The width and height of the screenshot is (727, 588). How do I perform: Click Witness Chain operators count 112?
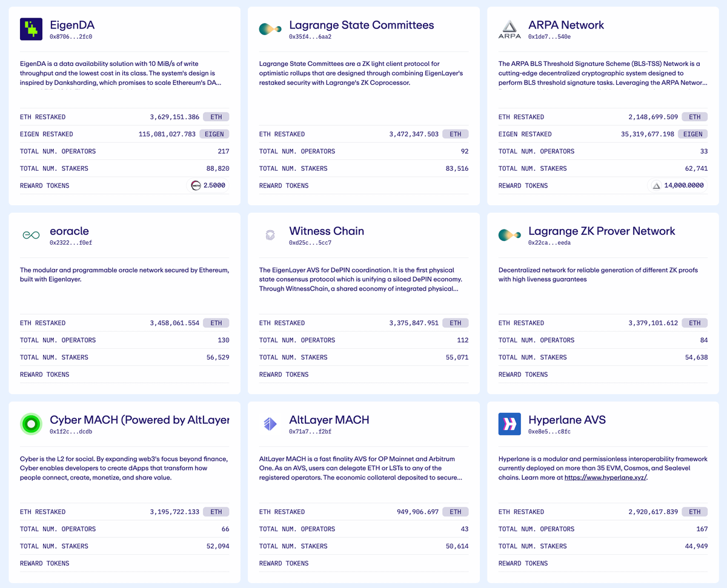(463, 340)
